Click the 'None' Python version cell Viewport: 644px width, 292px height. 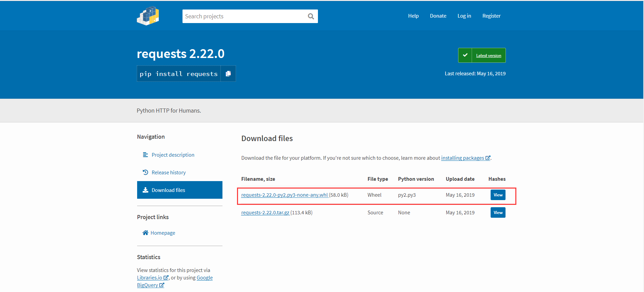tap(404, 213)
